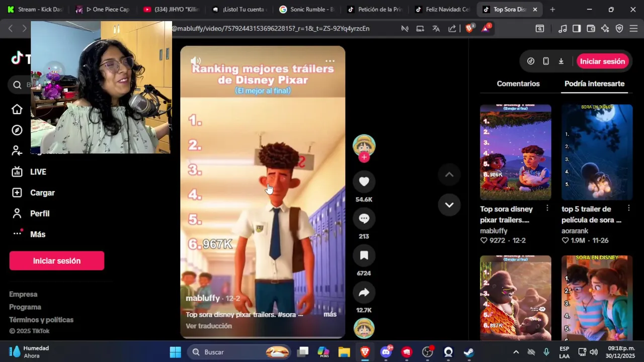Screen dimensions: 644x362
Task: Open more options for top 5 trailer video
Action: coord(629,208)
